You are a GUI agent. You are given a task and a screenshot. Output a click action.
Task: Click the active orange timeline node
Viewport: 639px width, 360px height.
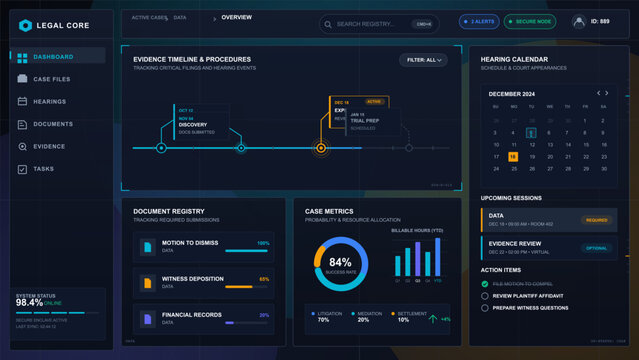click(321, 148)
